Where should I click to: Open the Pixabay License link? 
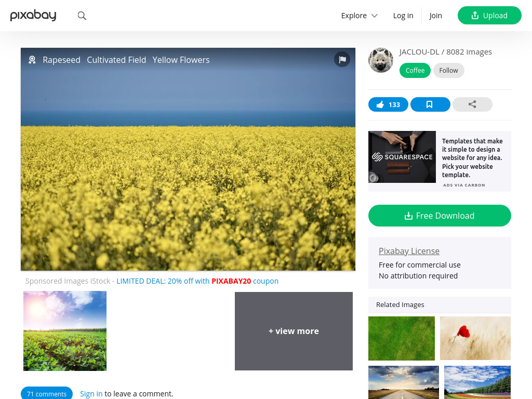(x=409, y=251)
